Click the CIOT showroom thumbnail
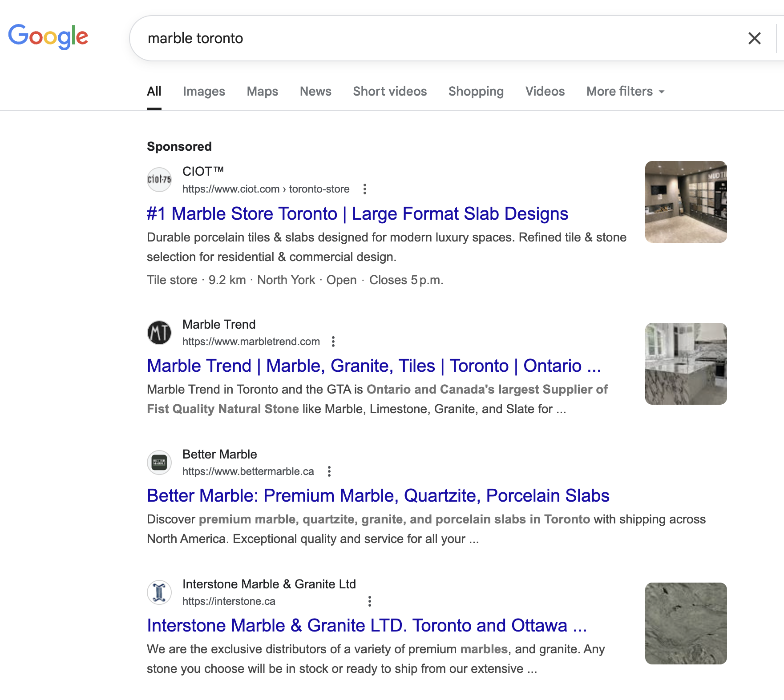 point(686,202)
